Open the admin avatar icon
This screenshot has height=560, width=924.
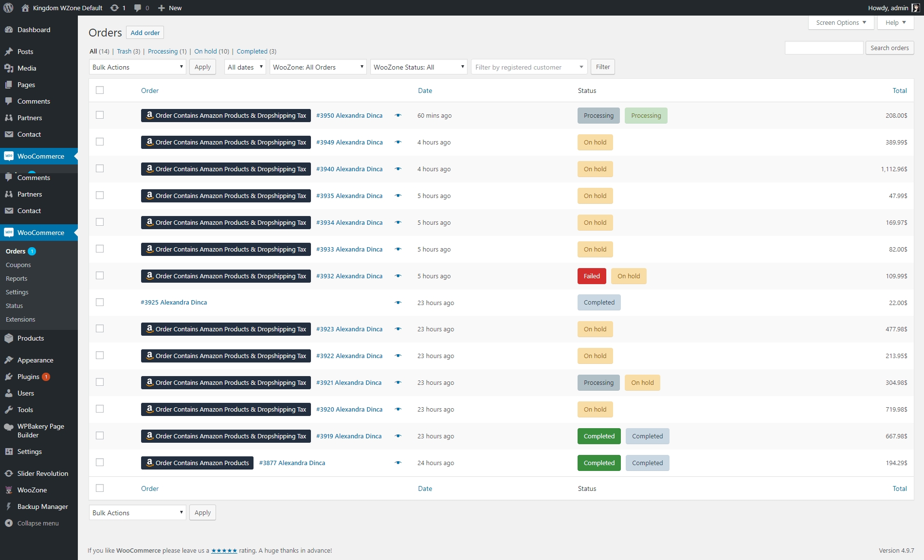(916, 8)
